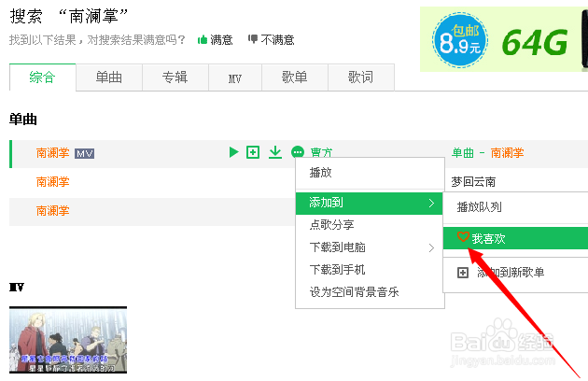The height and width of the screenshot is (381, 588).
Task: Switch to the 歌词 tab
Action: pyautogui.click(x=361, y=78)
